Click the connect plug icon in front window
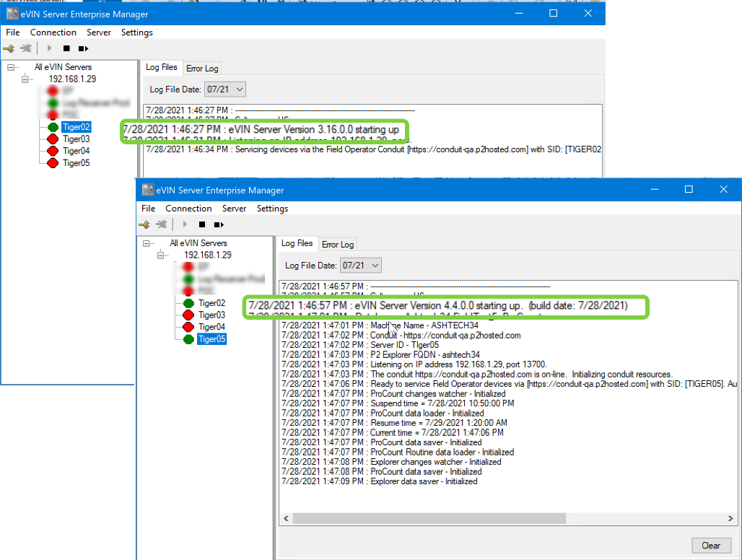The width and height of the screenshot is (742, 560). point(144,225)
